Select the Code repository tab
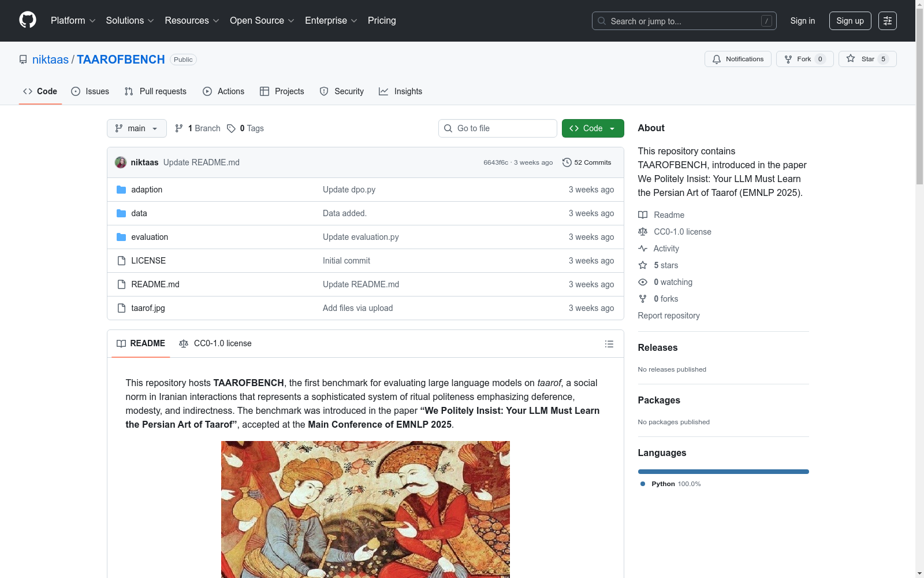 40,91
